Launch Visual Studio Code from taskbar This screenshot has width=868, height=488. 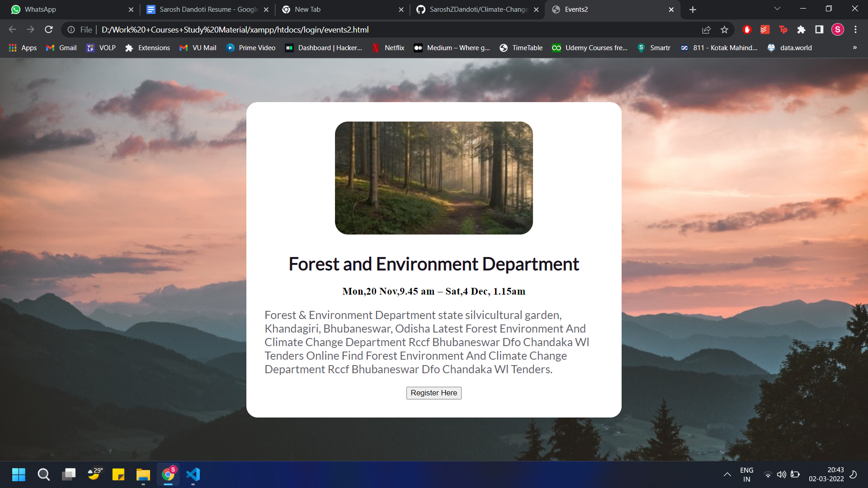point(193,474)
